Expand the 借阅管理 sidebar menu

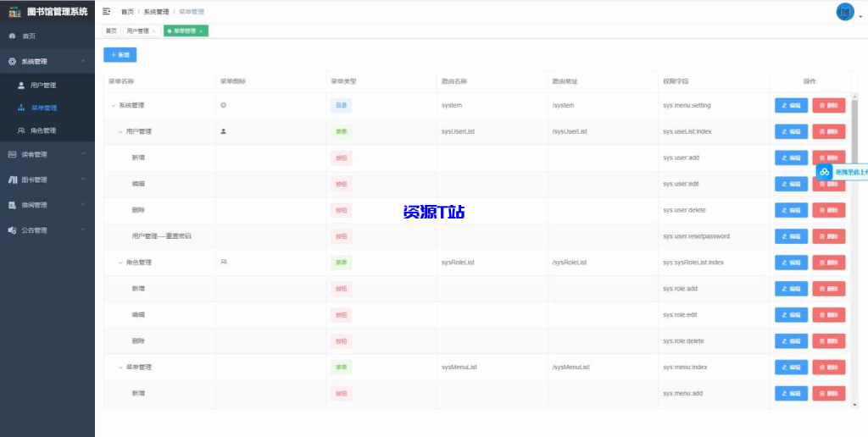tap(47, 205)
